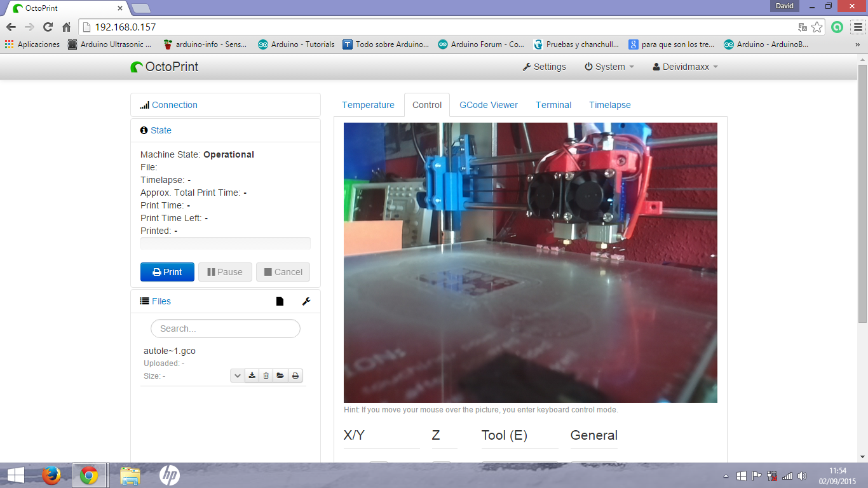The height and width of the screenshot is (488, 868).
Task: Click the blue Print button
Action: (167, 272)
